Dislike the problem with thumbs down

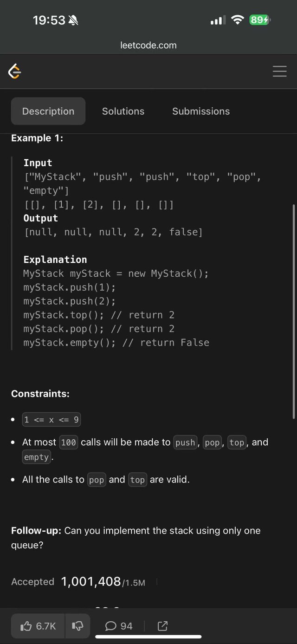click(x=77, y=626)
